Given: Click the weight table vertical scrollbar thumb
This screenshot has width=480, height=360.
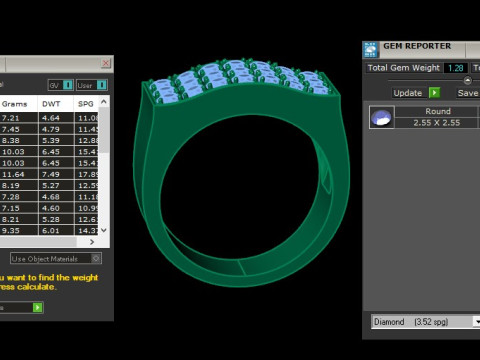Looking at the screenshot, I should (x=104, y=130).
